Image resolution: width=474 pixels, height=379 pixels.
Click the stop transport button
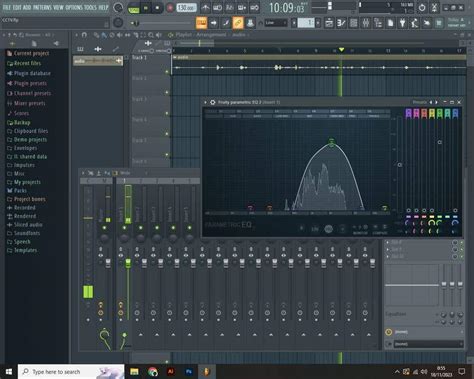157,8
